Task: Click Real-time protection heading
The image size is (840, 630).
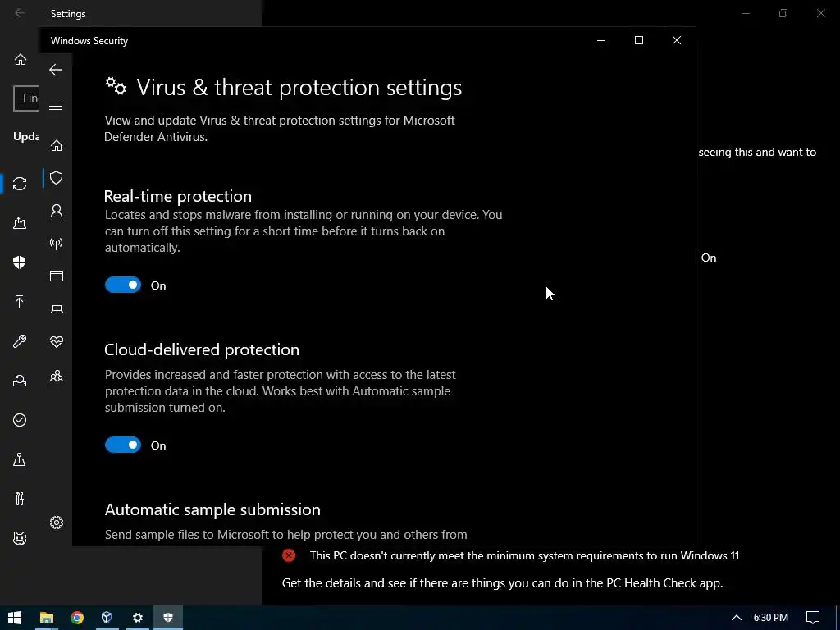Action: (178, 196)
